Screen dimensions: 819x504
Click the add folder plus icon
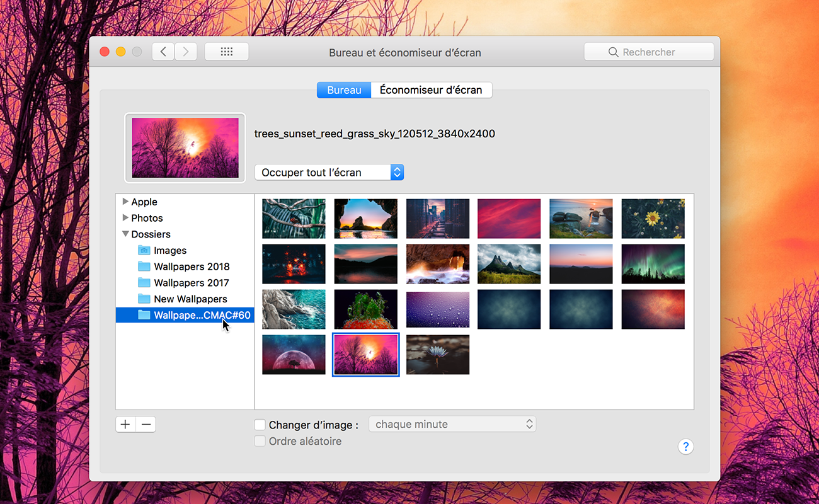(x=125, y=424)
